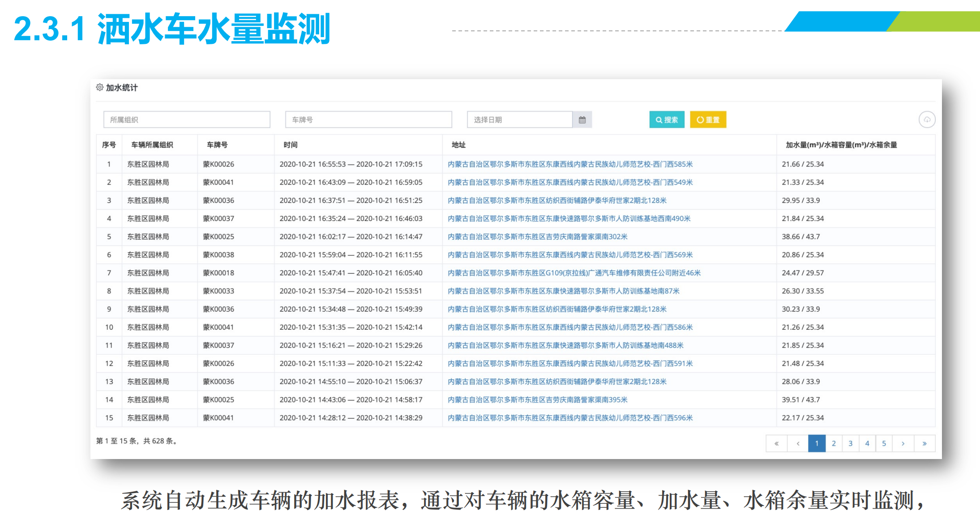
Task: Open address link in row 1 ending 585米
Action: (x=570, y=164)
